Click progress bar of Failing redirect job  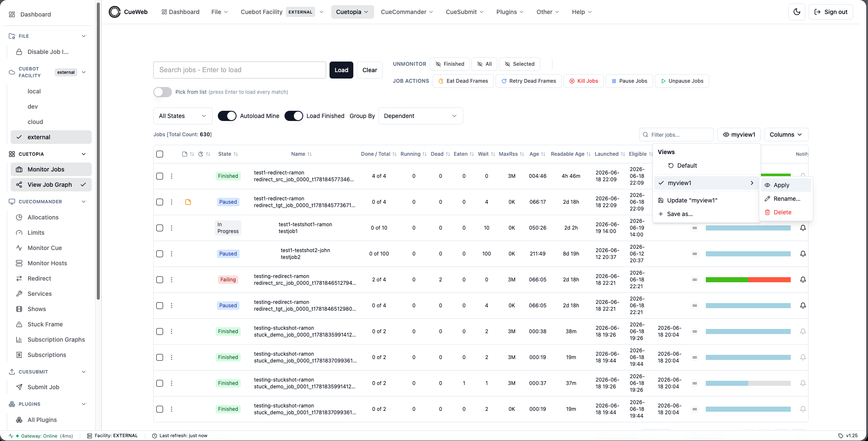coord(748,280)
